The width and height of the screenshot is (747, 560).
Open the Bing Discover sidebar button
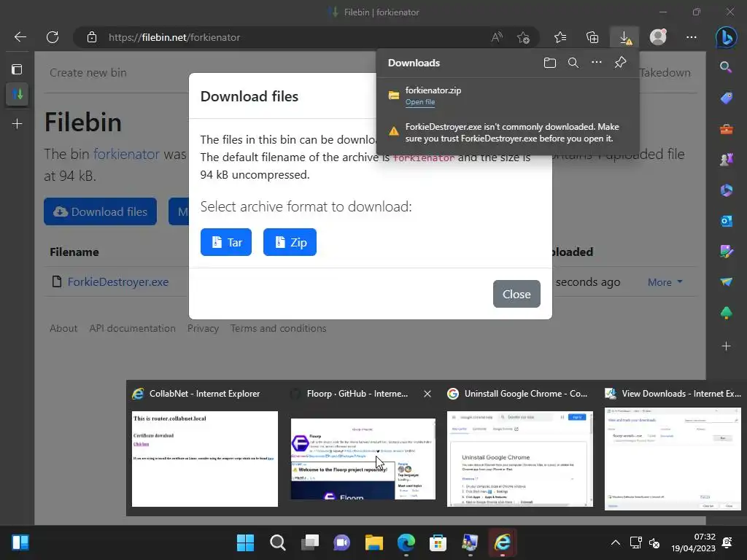point(726,37)
